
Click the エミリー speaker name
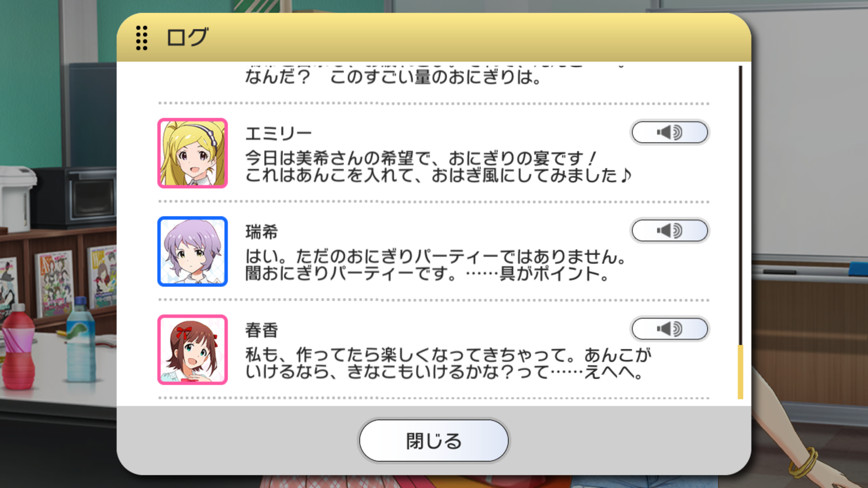(278, 133)
